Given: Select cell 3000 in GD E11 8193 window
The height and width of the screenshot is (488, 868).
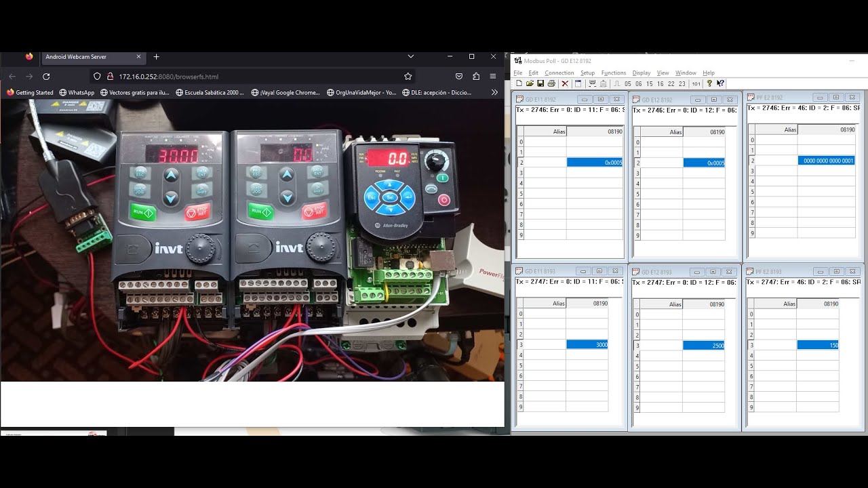Looking at the screenshot, I should pyautogui.click(x=587, y=344).
